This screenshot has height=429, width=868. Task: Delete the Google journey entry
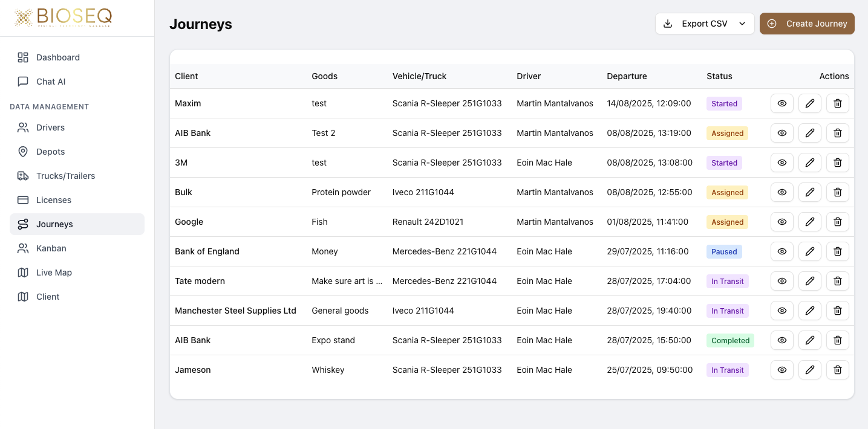click(837, 222)
